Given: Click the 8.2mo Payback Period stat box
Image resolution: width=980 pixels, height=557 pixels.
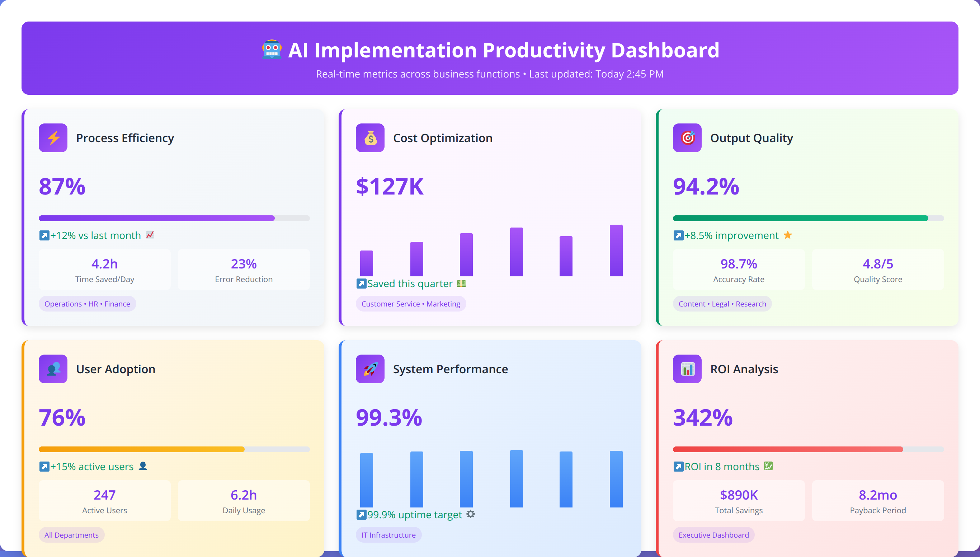Looking at the screenshot, I should (877, 501).
